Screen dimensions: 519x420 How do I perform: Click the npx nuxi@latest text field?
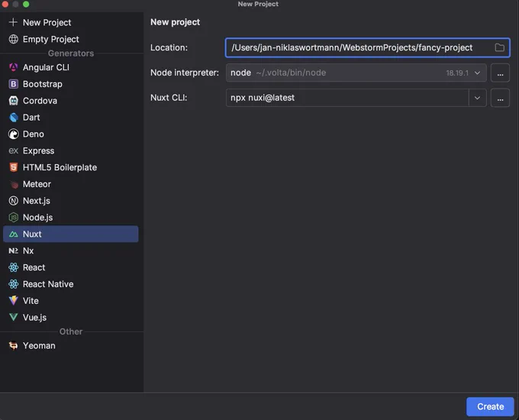click(x=347, y=98)
